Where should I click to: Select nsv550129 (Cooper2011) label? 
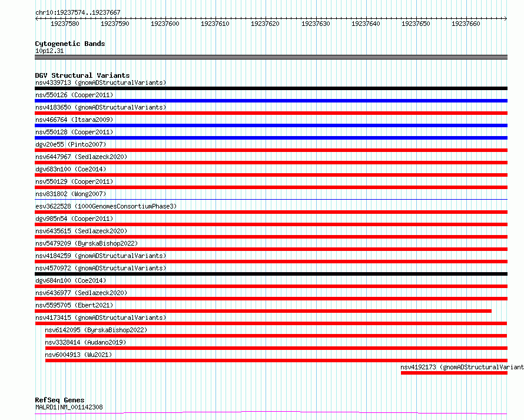point(74,181)
